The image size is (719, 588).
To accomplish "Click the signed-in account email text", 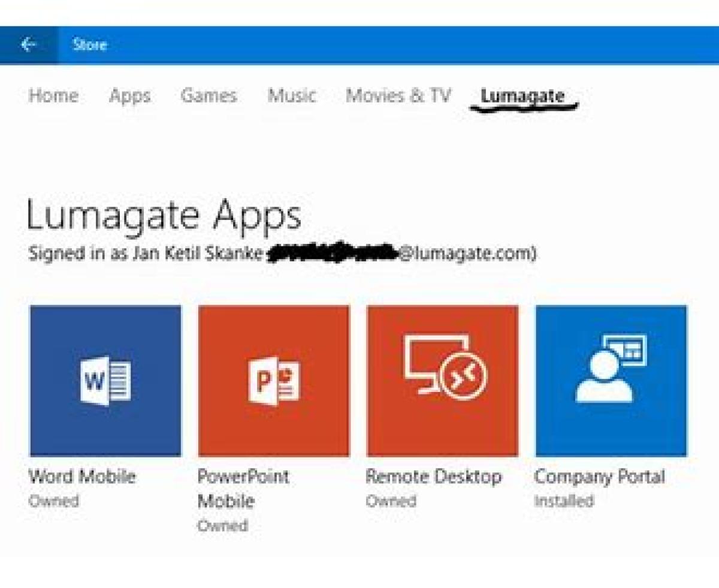I will pos(401,254).
